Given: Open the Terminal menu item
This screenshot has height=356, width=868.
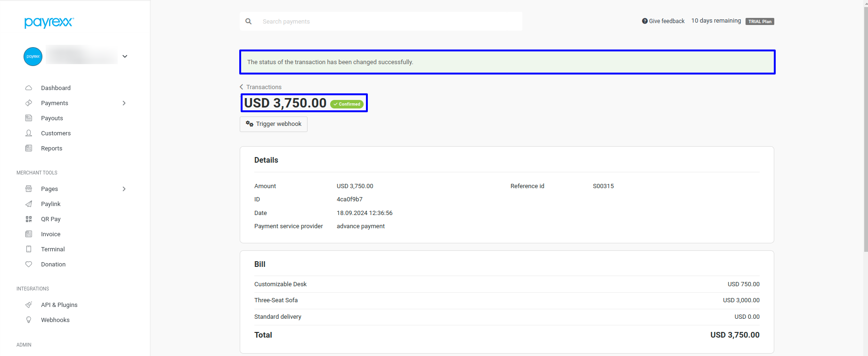Looking at the screenshot, I should (x=53, y=249).
